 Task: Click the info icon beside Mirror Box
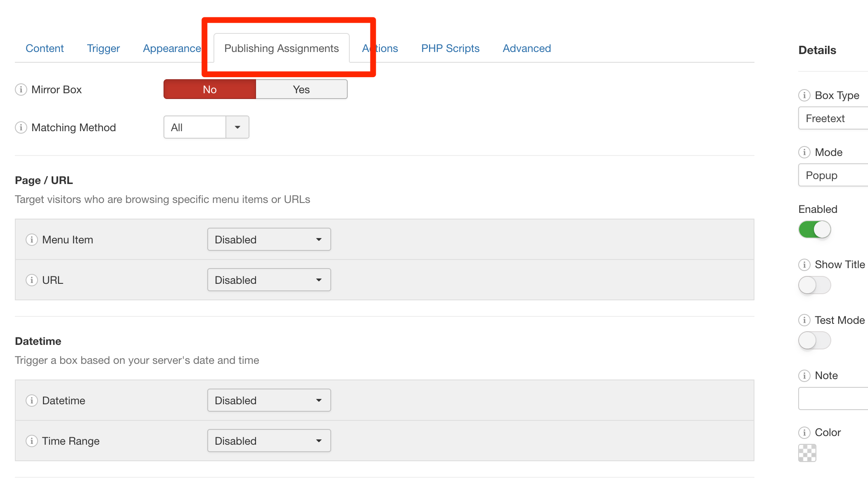pos(21,90)
